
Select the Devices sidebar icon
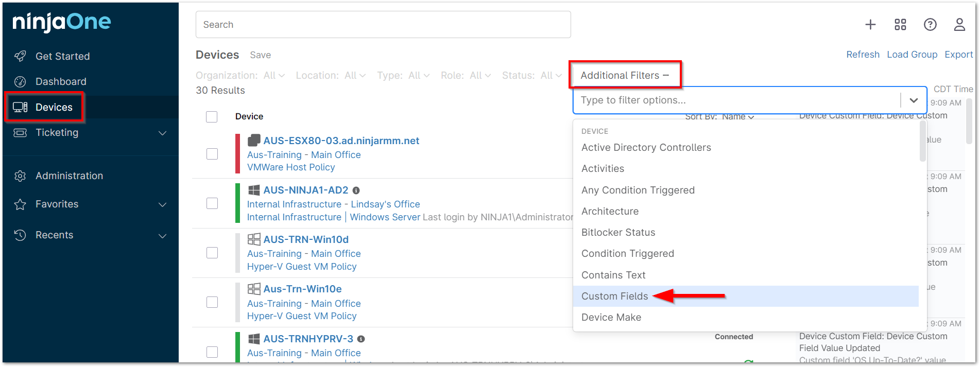21,107
